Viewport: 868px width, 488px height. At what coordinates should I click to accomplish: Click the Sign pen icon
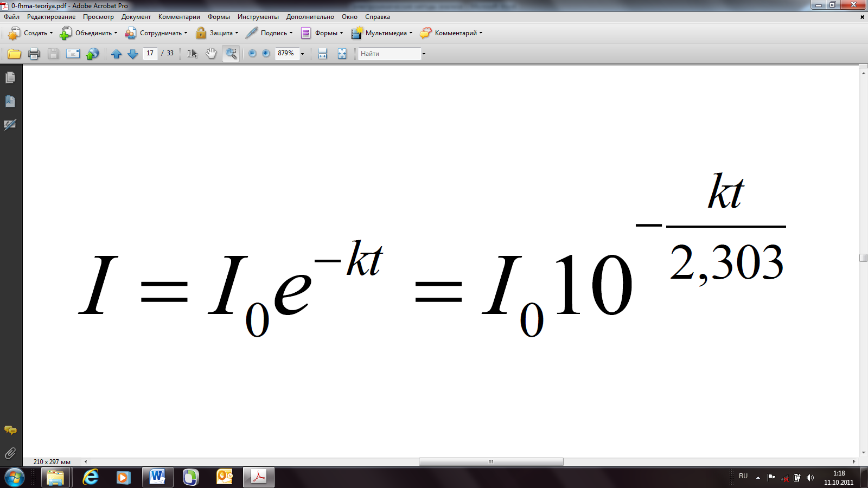[x=252, y=33]
